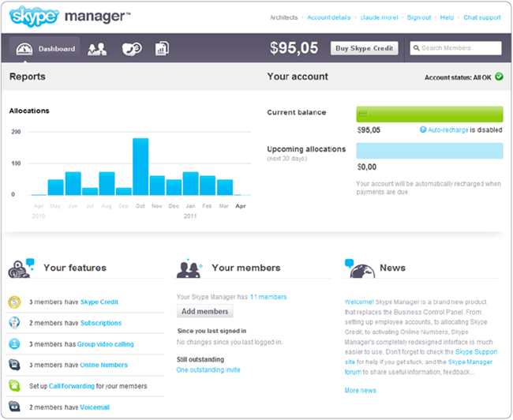Viewport: 513px width, 420px height.
Task: Open the Reports tab icon
Action: pyautogui.click(x=162, y=48)
